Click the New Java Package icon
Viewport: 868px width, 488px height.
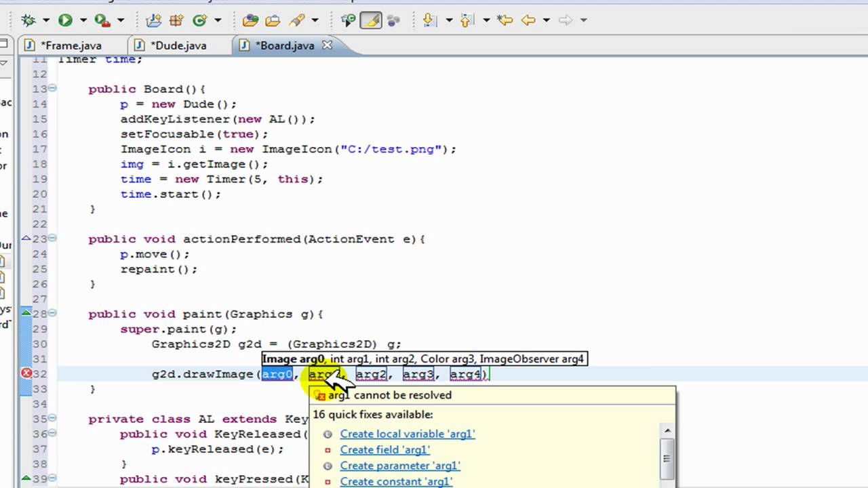click(x=176, y=20)
